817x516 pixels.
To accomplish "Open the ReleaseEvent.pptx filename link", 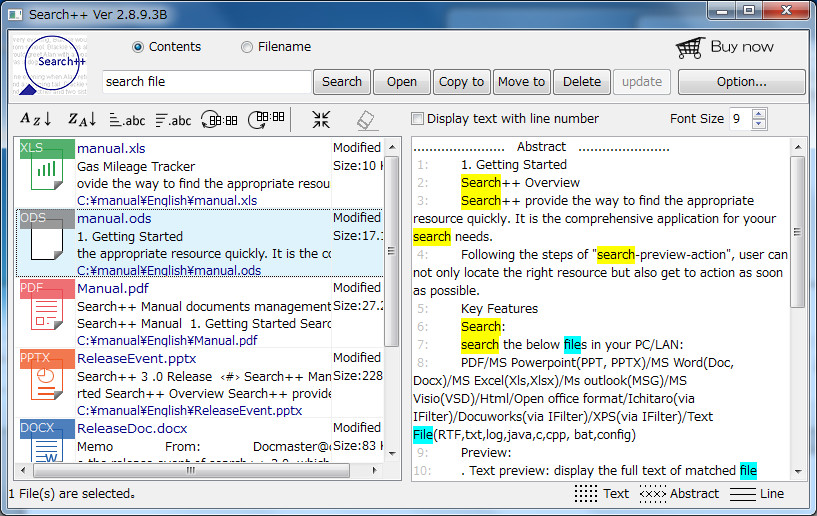I will click(137, 359).
